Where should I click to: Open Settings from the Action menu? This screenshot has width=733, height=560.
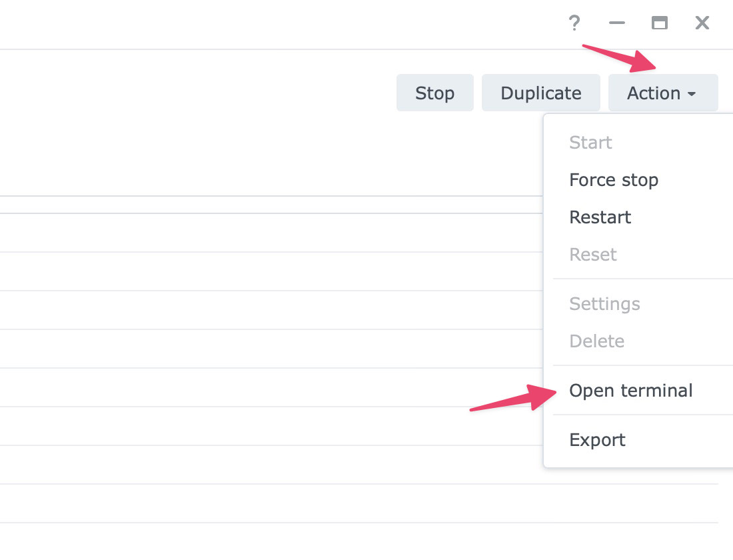pyautogui.click(x=604, y=304)
